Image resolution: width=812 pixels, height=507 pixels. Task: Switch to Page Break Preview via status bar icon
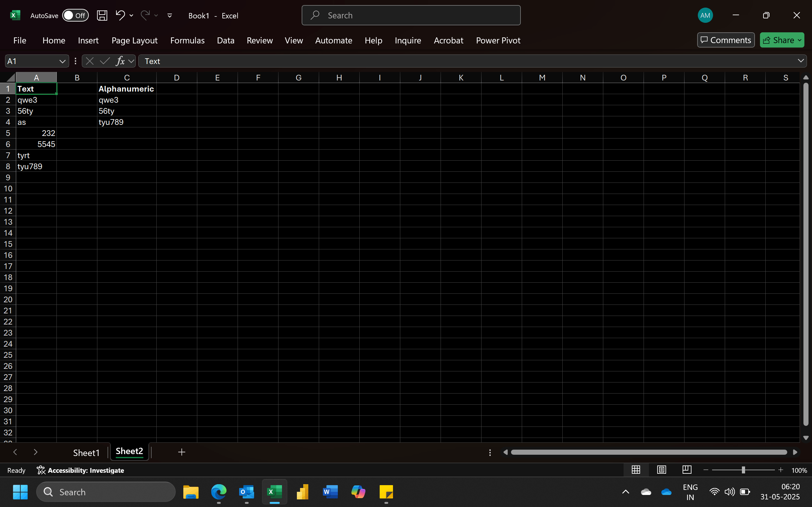[686, 469]
